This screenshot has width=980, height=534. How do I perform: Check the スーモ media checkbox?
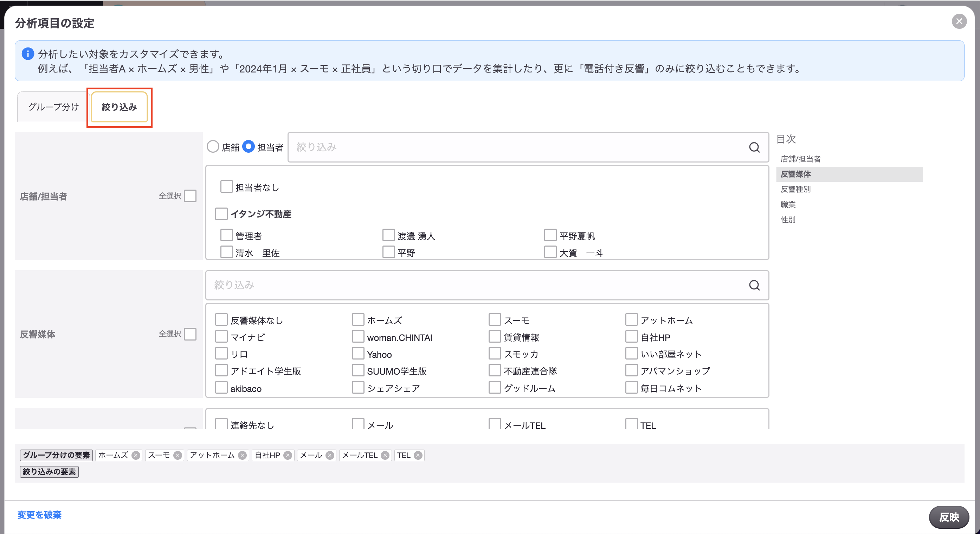[x=495, y=320]
